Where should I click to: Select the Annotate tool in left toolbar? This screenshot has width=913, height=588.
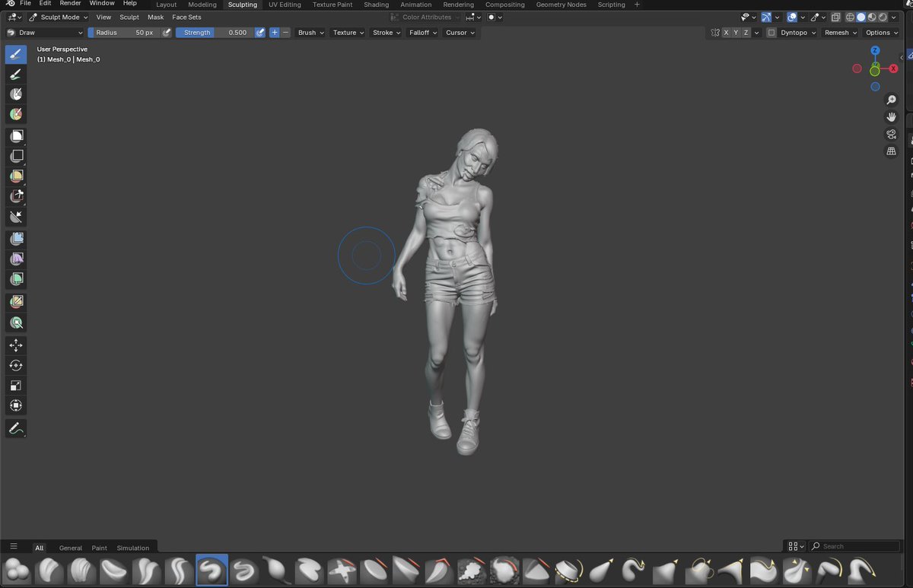[16, 429]
